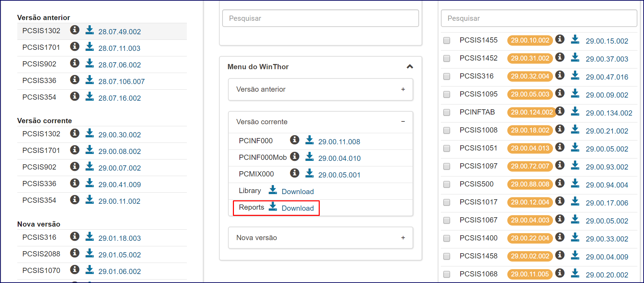Click Library Download link
Screen dimensions: 644x283
(x=298, y=192)
